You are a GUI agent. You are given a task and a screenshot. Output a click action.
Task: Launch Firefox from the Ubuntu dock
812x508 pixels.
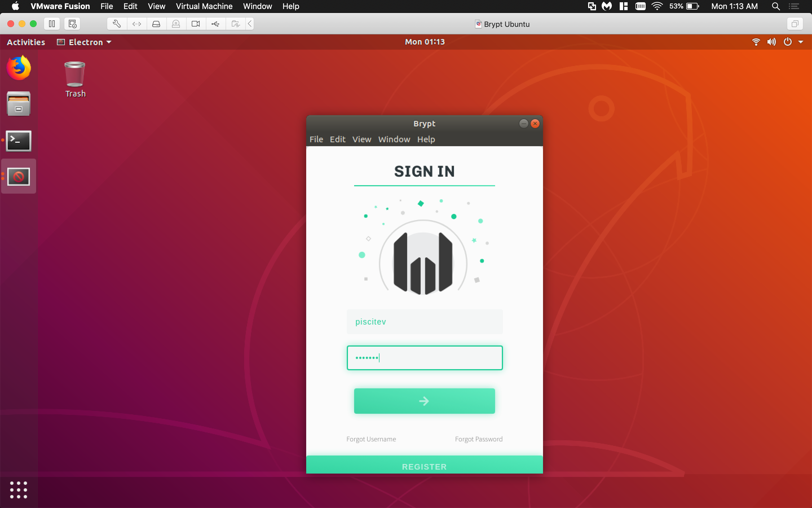(x=19, y=67)
